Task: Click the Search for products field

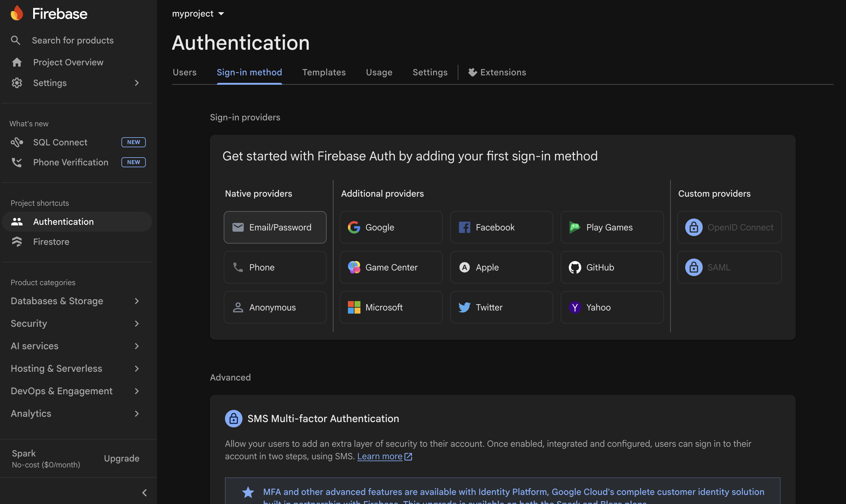Action: pyautogui.click(x=73, y=40)
